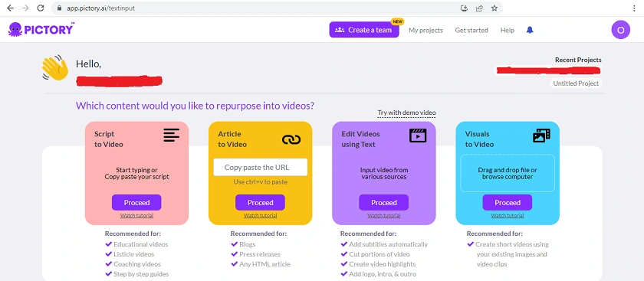This screenshot has height=281, width=644.
Task: Open the user profile avatar
Action: pyautogui.click(x=620, y=30)
